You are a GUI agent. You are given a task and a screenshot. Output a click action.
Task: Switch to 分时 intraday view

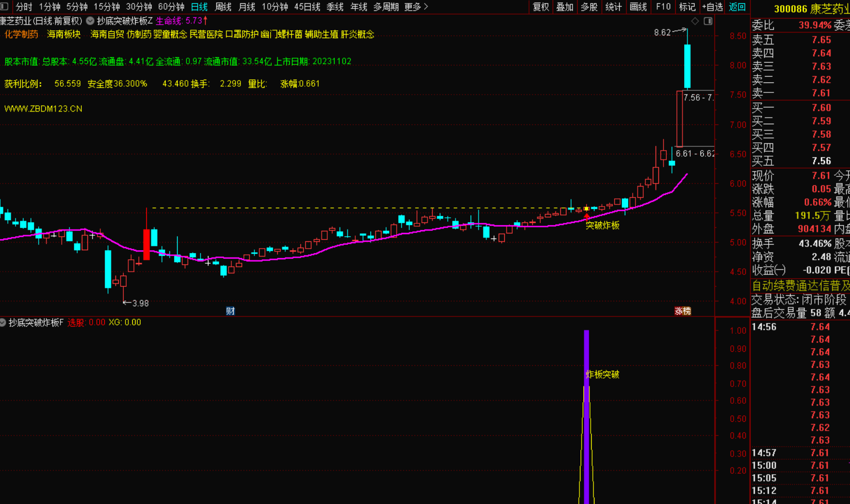tap(24, 7)
